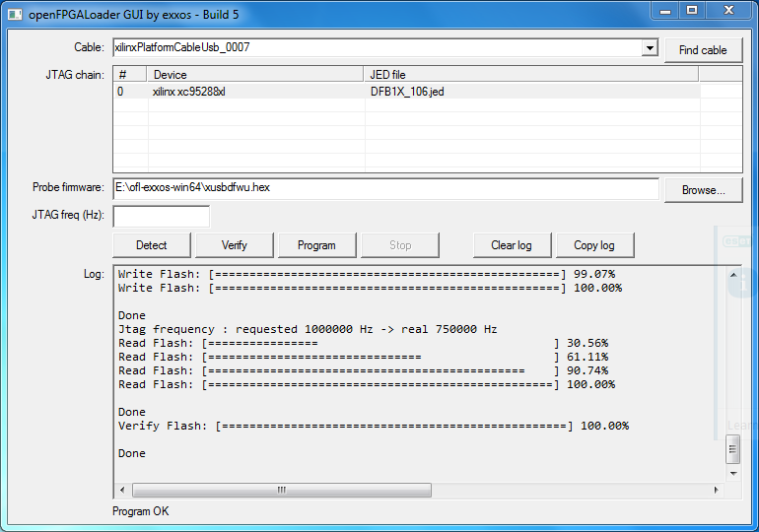Click the log vertical scrollbar thumb
759x532 pixels.
pyautogui.click(x=733, y=449)
